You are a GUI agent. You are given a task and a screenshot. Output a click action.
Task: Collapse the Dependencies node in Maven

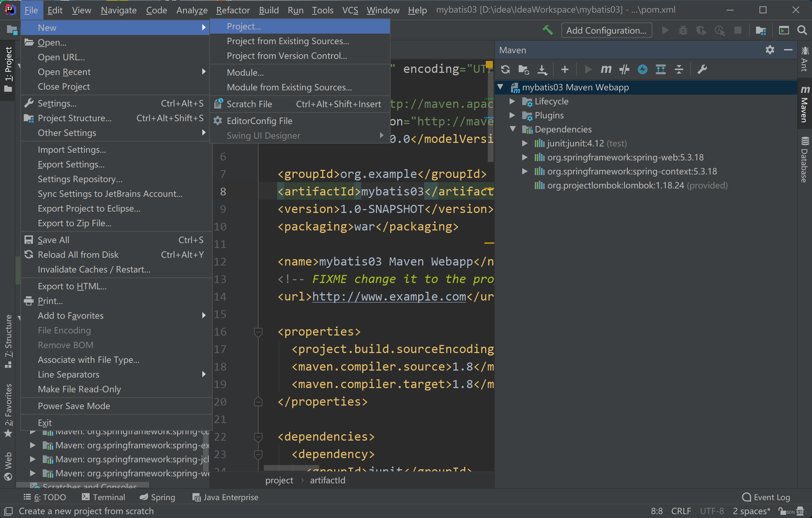(x=513, y=129)
